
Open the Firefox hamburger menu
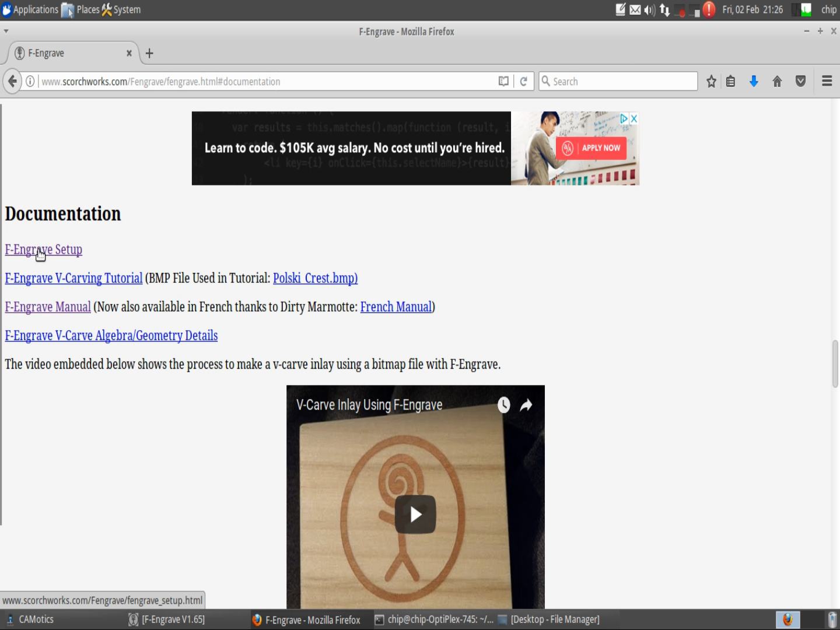click(x=827, y=81)
